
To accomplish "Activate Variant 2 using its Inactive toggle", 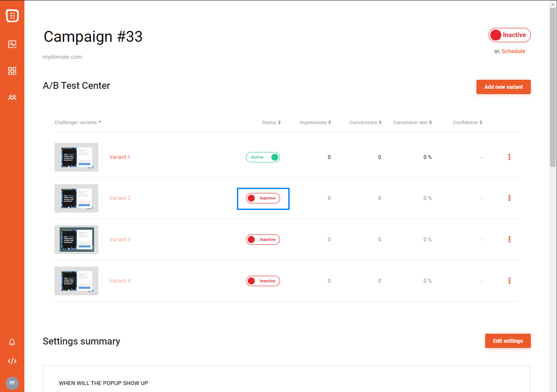I will (x=263, y=198).
